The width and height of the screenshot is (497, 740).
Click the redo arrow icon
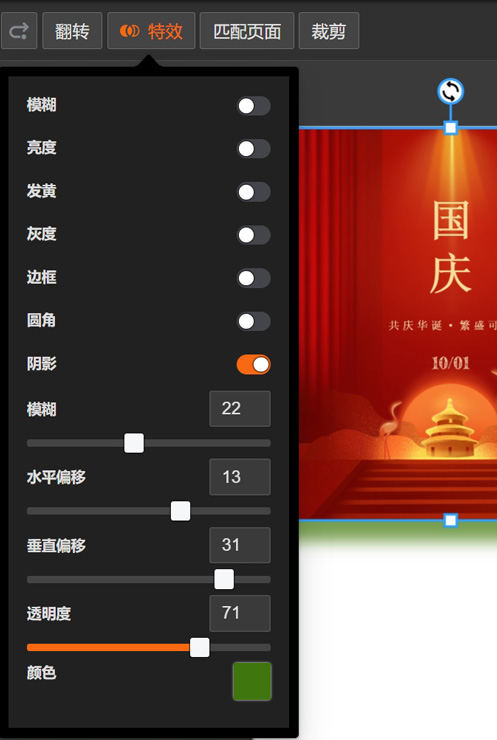click(19, 31)
